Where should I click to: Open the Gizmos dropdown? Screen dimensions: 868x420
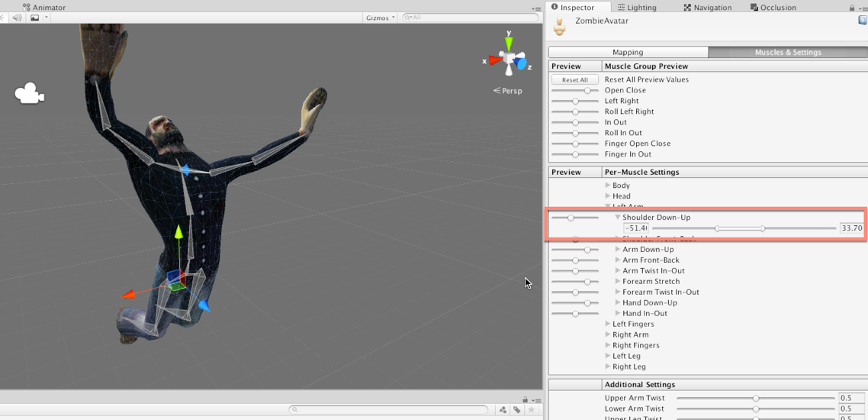coord(380,18)
